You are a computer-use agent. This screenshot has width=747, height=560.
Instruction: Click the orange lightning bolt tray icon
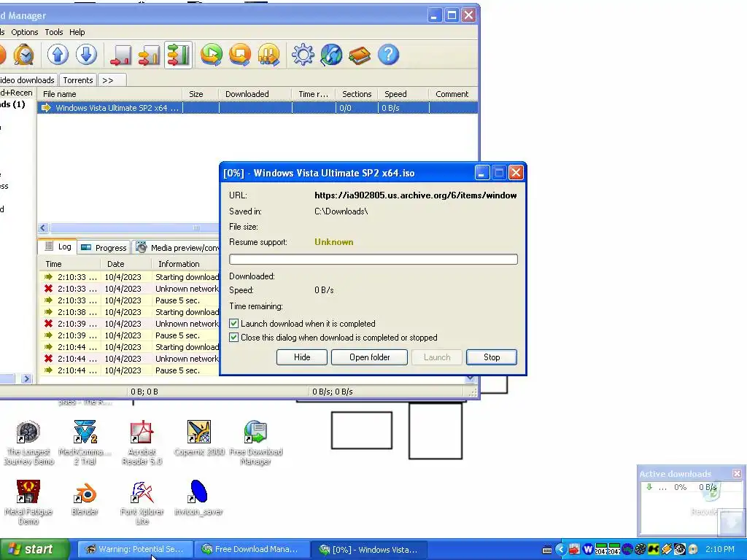click(666, 550)
